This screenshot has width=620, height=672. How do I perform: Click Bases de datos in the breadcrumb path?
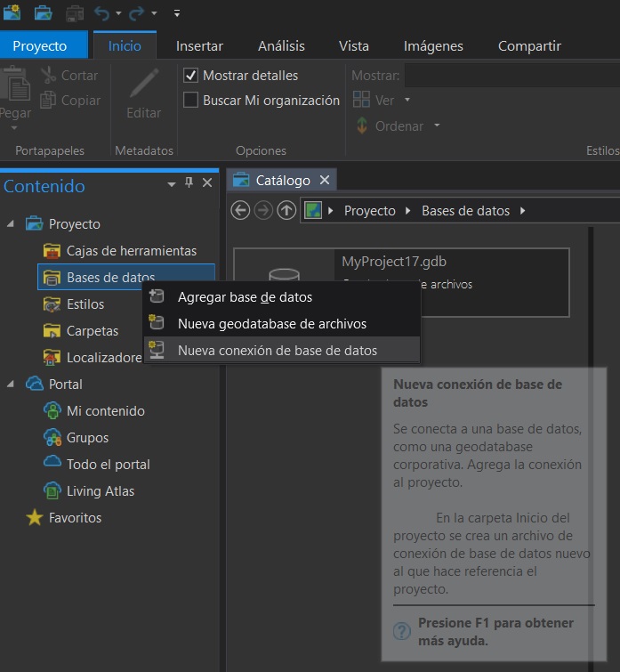click(465, 211)
